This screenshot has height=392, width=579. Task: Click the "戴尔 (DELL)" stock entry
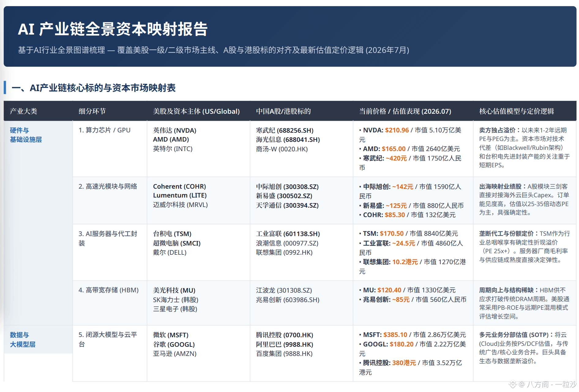click(x=170, y=253)
